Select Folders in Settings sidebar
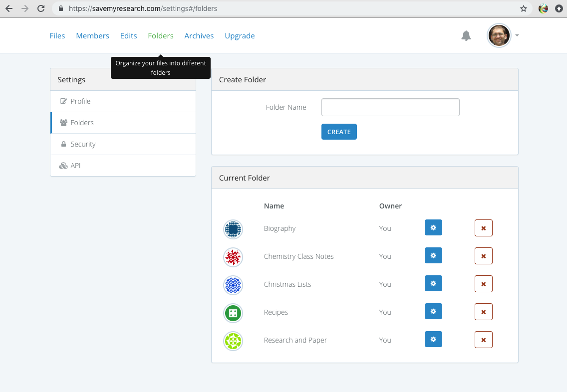This screenshot has height=392, width=567. [123, 123]
